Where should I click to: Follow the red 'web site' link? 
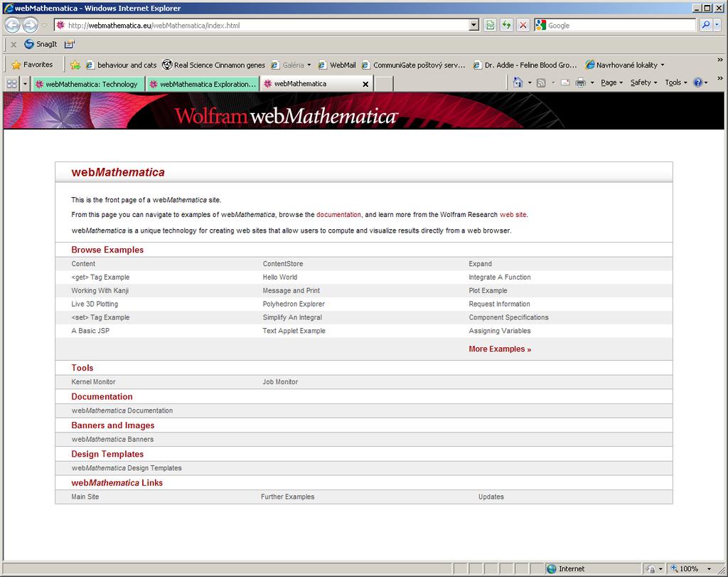[x=513, y=215]
